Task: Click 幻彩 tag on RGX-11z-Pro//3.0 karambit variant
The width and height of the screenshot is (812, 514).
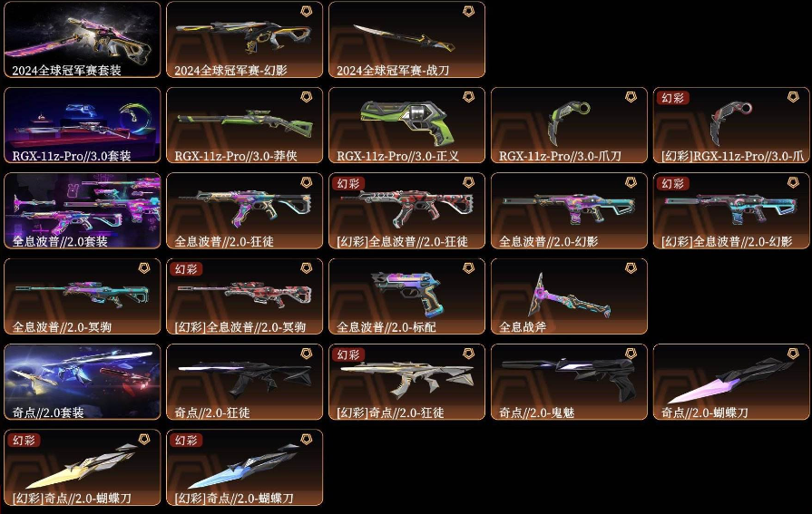Action: click(672, 98)
